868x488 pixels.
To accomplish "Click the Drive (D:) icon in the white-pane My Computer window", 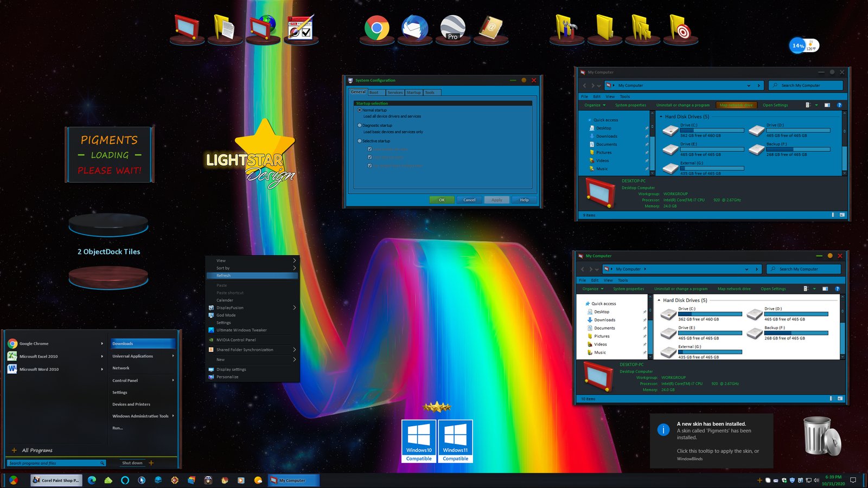I will (x=755, y=314).
